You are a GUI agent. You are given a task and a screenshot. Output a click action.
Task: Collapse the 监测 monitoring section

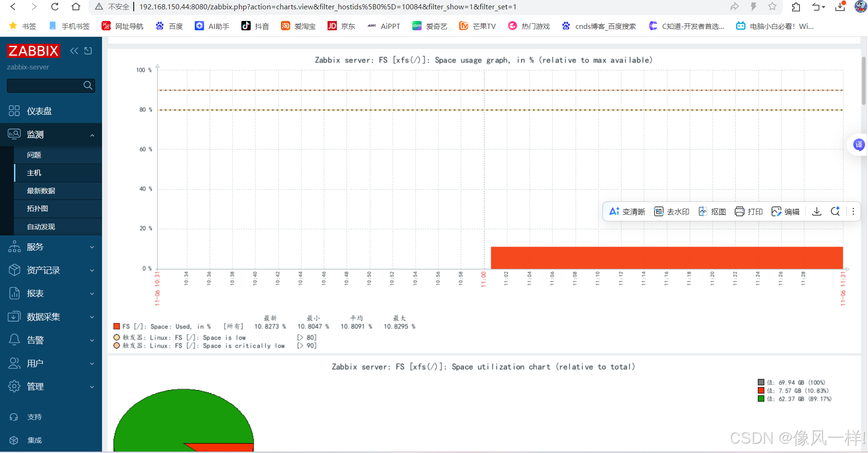51,134
